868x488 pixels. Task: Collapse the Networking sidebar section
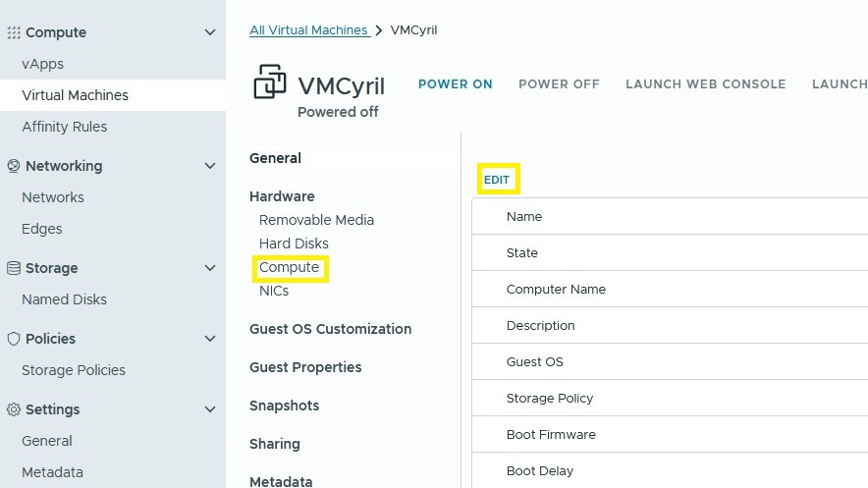pyautogui.click(x=209, y=166)
